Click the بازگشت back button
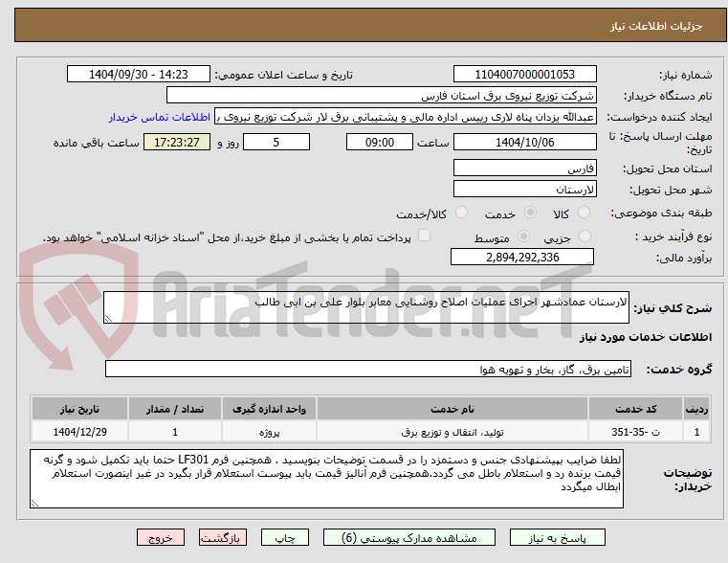This screenshot has height=563, width=728. point(222,537)
